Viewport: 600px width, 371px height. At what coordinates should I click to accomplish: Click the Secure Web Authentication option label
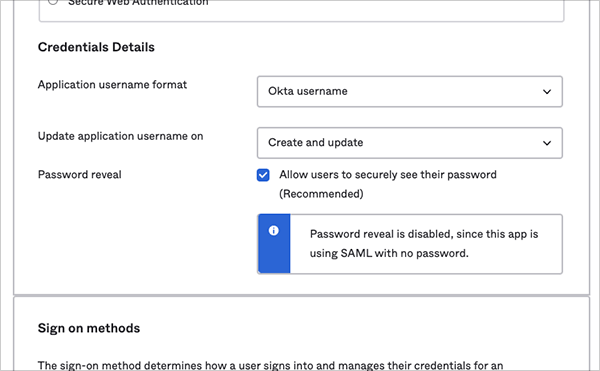(138, 2)
